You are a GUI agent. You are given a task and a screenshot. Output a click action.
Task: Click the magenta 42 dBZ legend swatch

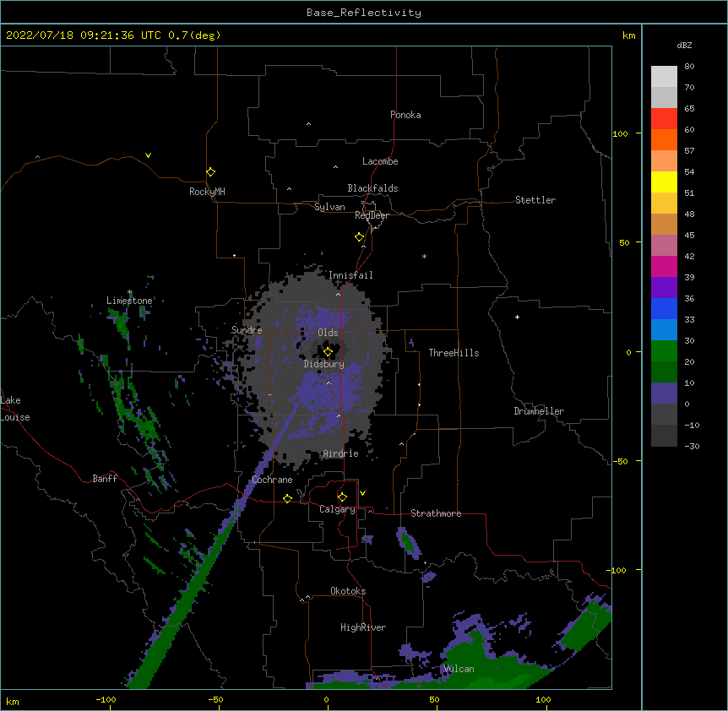point(664,267)
